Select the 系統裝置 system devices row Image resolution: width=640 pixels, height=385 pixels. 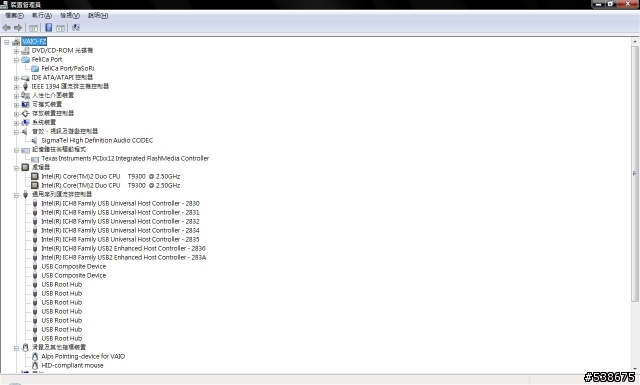click(44, 122)
